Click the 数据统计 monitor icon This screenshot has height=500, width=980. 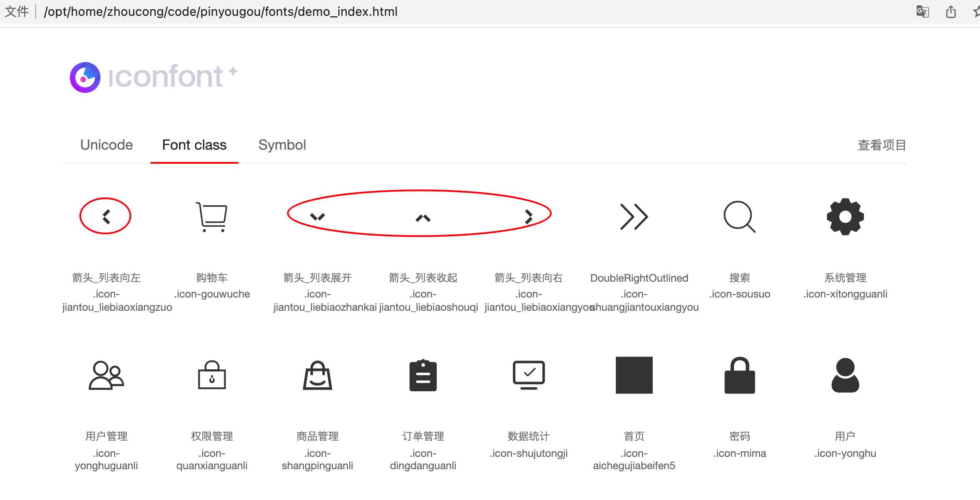pos(529,375)
